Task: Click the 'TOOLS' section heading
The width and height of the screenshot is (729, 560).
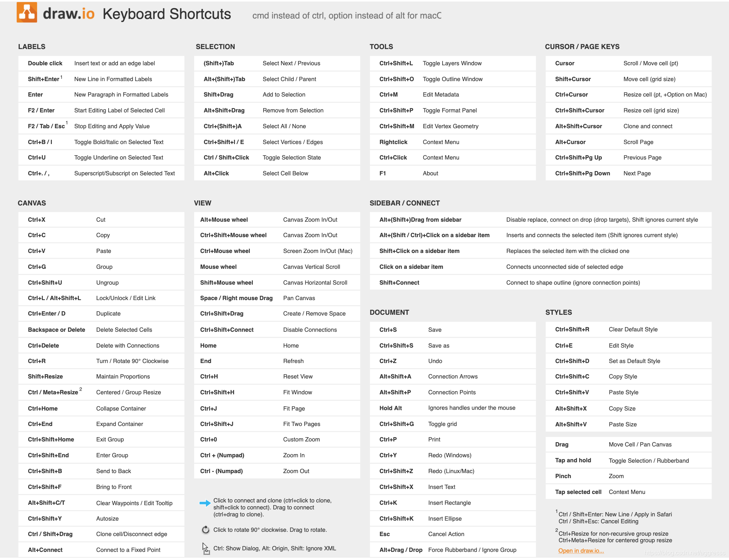Action: (381, 47)
